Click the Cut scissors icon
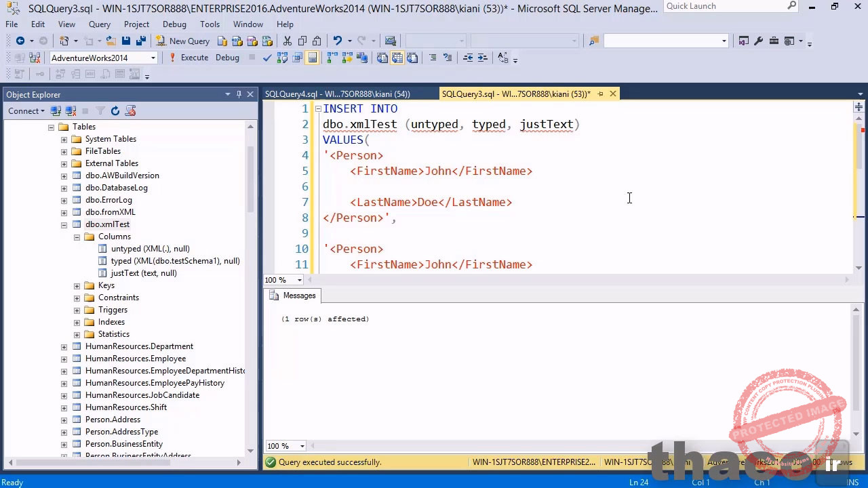Image resolution: width=868 pixels, height=488 pixels. coord(288,41)
